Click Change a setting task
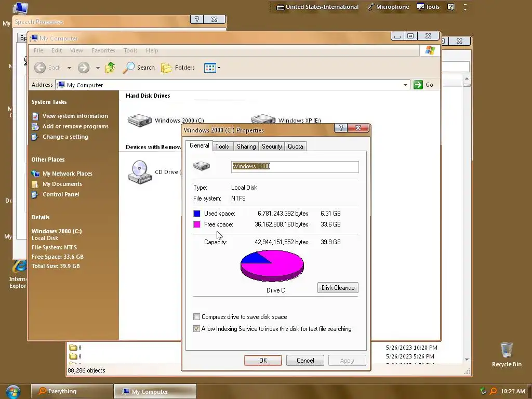 point(65,137)
